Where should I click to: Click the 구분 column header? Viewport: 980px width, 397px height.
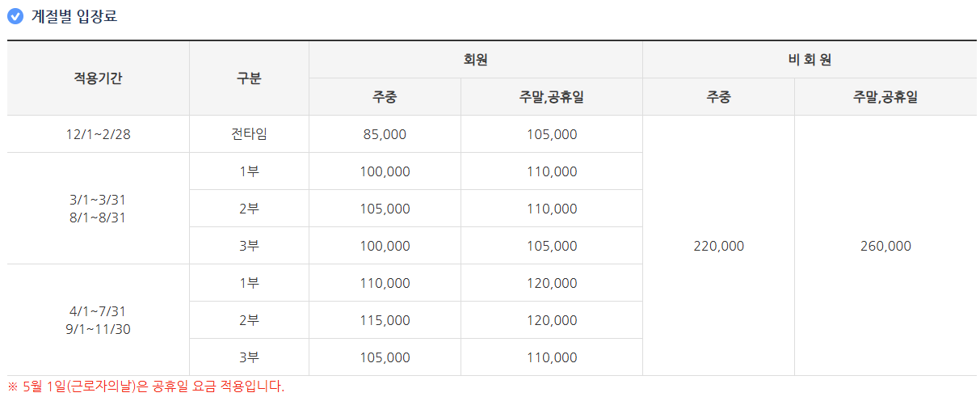249,78
